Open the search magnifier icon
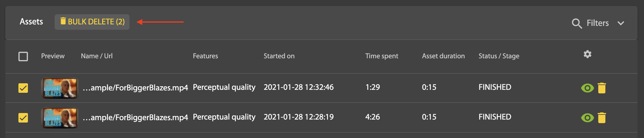Screen dimensions: 644x138 577,23
